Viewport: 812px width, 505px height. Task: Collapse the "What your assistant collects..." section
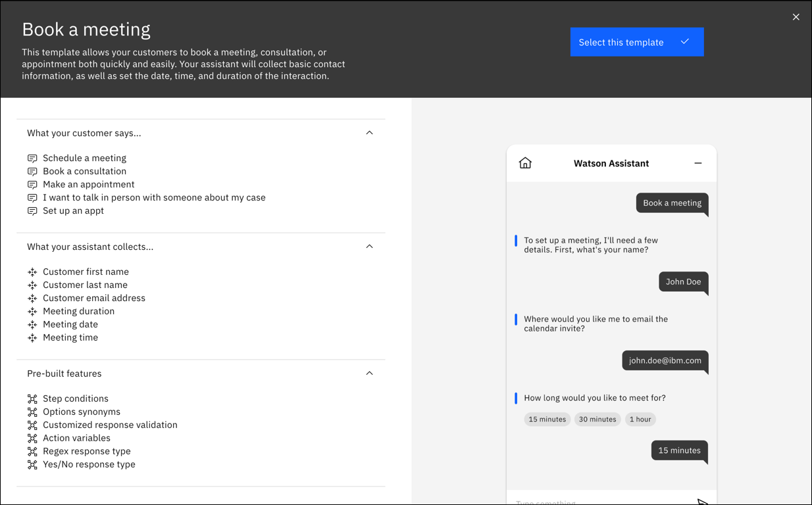[x=369, y=246]
